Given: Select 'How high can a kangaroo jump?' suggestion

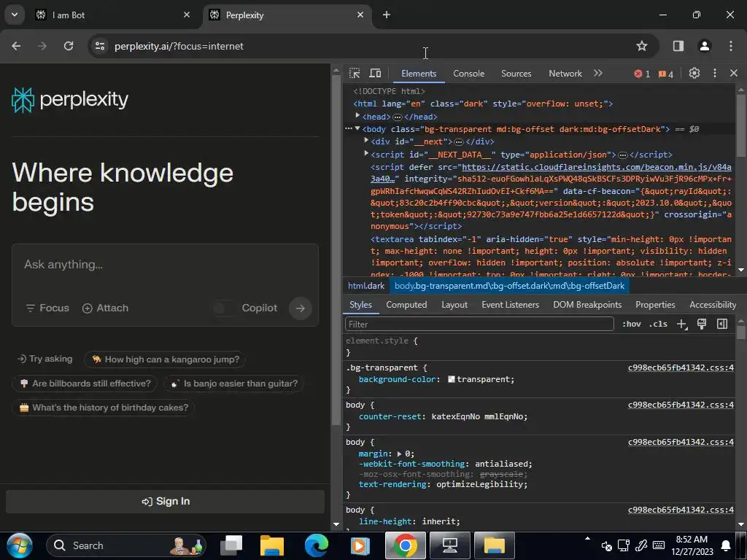Looking at the screenshot, I should click(166, 359).
